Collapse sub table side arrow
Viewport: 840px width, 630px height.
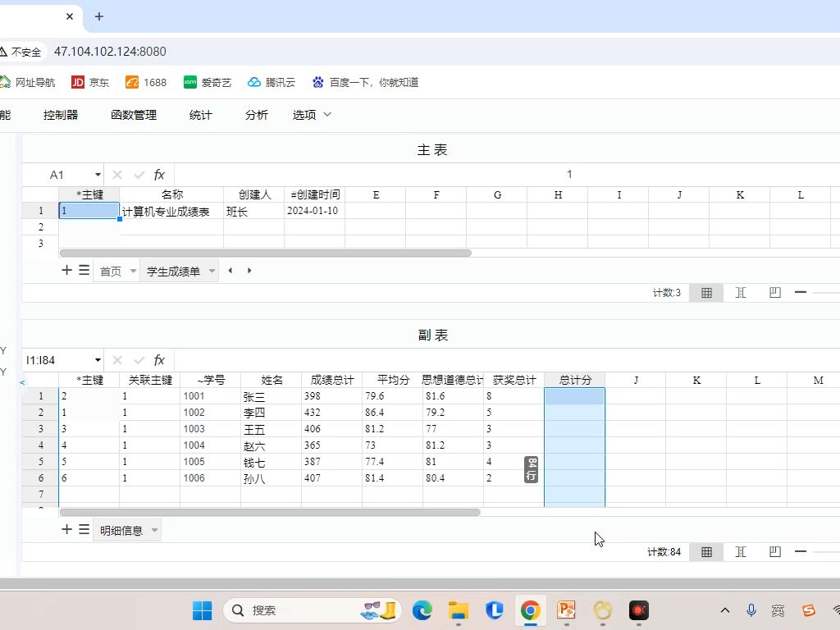(22, 382)
